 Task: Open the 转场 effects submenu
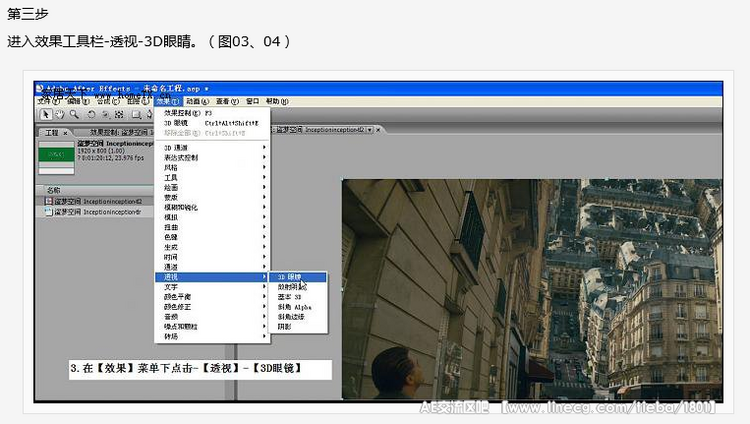(x=212, y=336)
